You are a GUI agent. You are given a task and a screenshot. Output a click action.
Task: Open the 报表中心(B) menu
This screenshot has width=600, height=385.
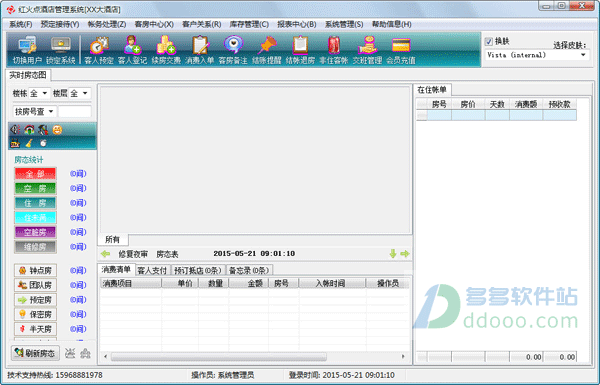pos(297,24)
